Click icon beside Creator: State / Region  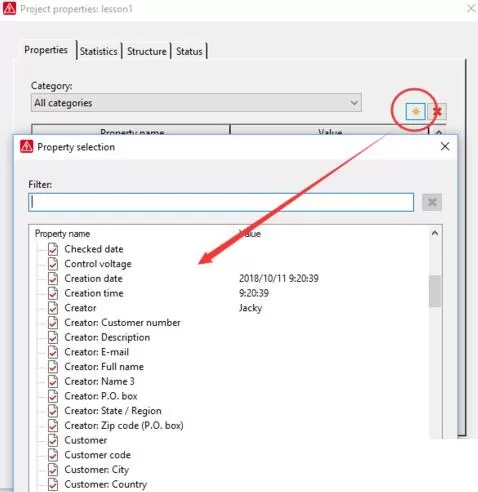click(53, 411)
